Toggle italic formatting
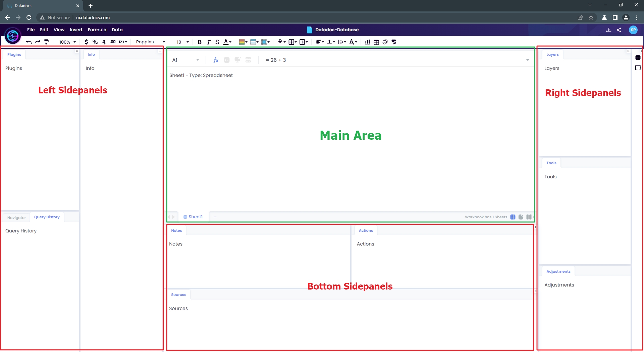 coord(208,42)
